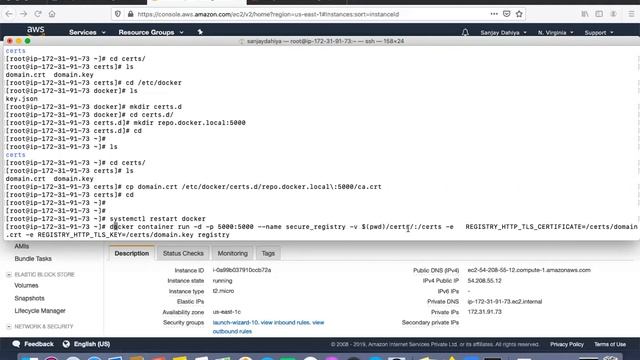640x360 pixels.
Task: Open the Support dropdown
Action: coord(599,33)
